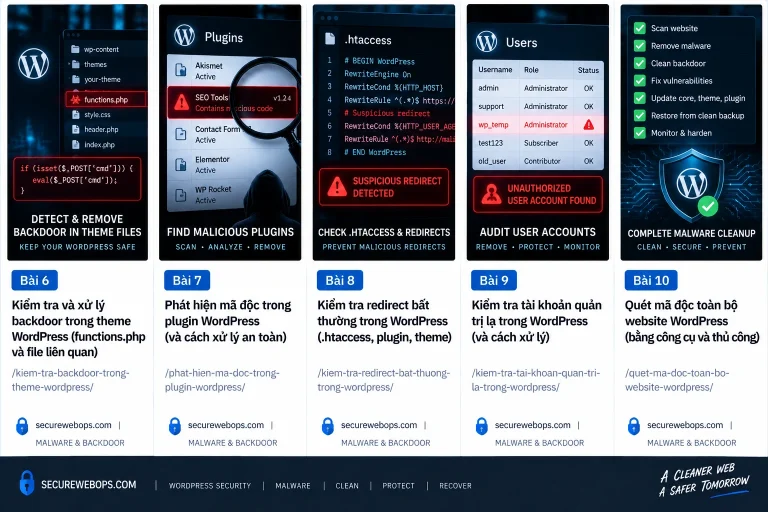Click the /quet-ma-doc-toan-bo-website-wordpress/ URL

[x=677, y=380]
